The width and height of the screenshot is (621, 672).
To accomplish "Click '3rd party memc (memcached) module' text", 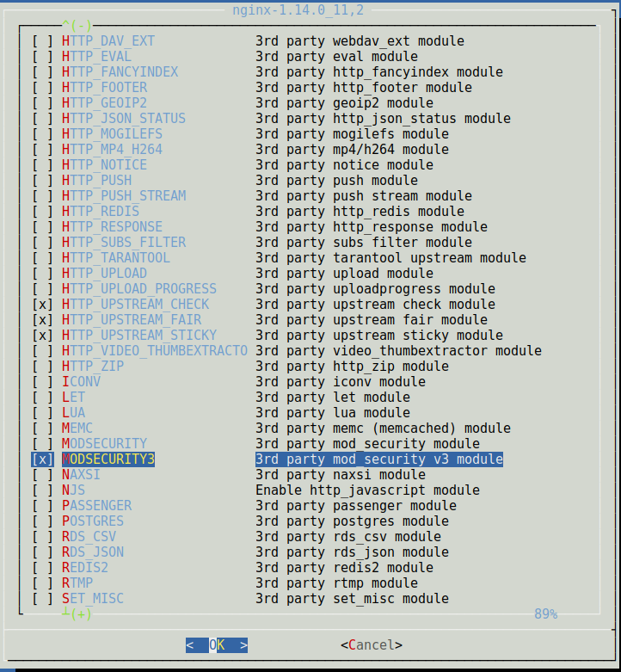I will 383,428.
